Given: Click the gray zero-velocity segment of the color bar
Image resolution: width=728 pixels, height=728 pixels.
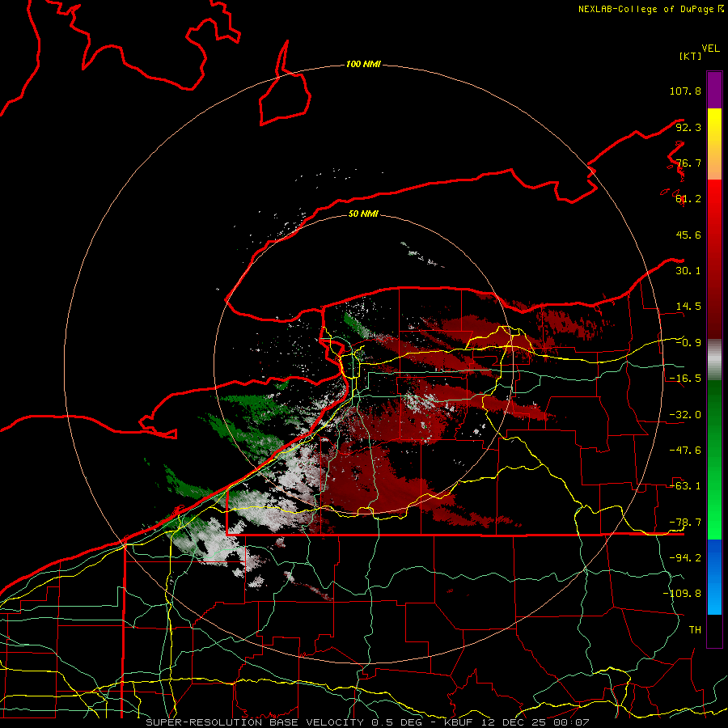Looking at the screenshot, I should pyautogui.click(x=714, y=359).
